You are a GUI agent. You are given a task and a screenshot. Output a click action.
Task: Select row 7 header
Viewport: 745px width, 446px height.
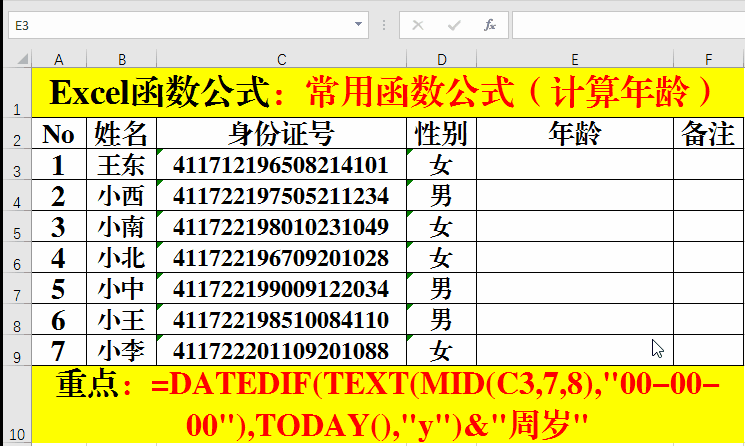(x=18, y=288)
